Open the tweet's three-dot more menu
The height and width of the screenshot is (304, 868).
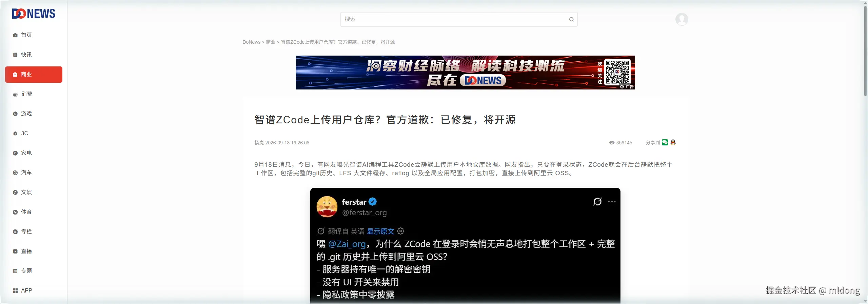(x=612, y=202)
